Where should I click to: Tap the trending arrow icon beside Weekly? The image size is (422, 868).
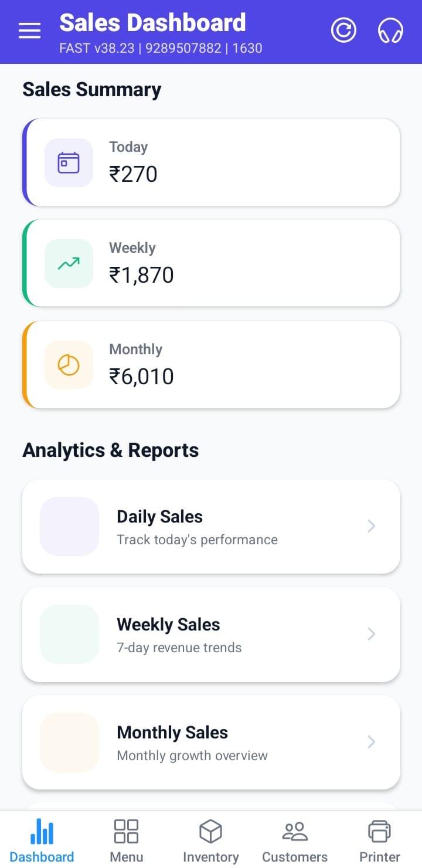click(x=69, y=264)
